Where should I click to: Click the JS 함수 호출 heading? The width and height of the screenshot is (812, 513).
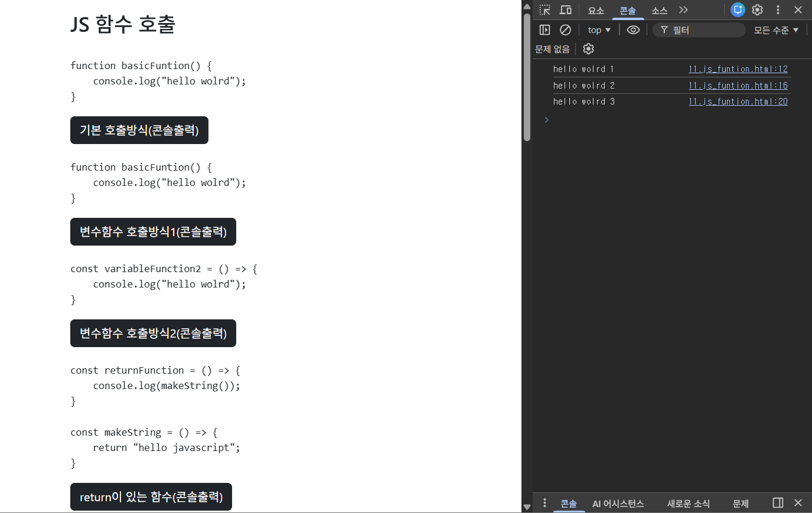123,24
